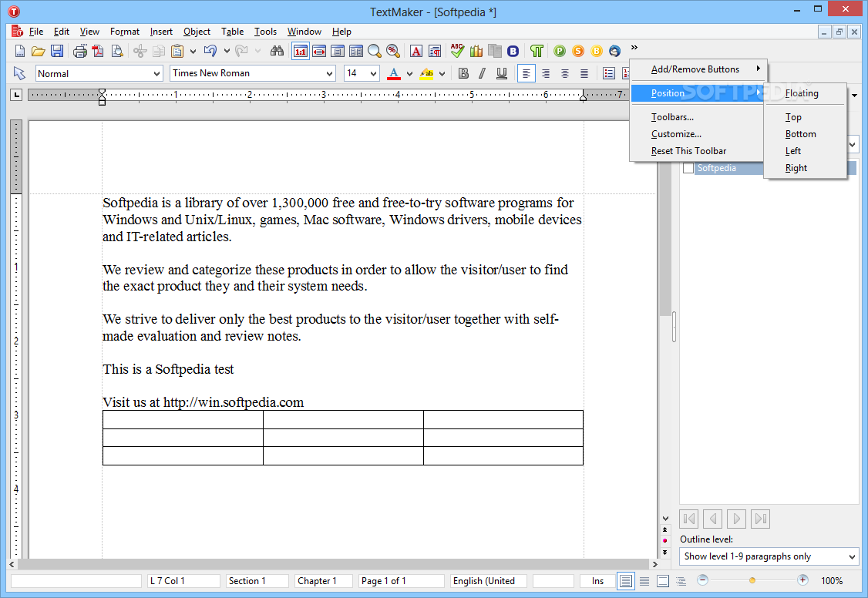The width and height of the screenshot is (868, 598).
Task: Open a file using the folder icon
Action: click(39, 52)
